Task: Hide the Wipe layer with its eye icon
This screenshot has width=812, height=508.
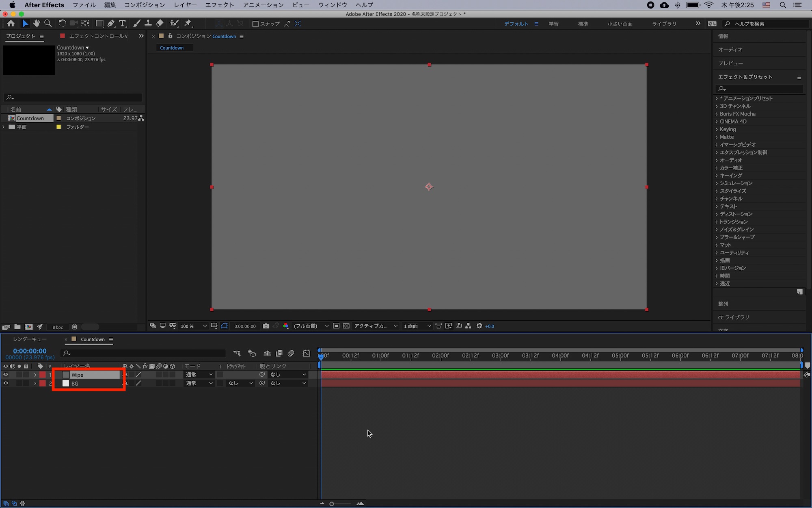Action: tap(6, 375)
